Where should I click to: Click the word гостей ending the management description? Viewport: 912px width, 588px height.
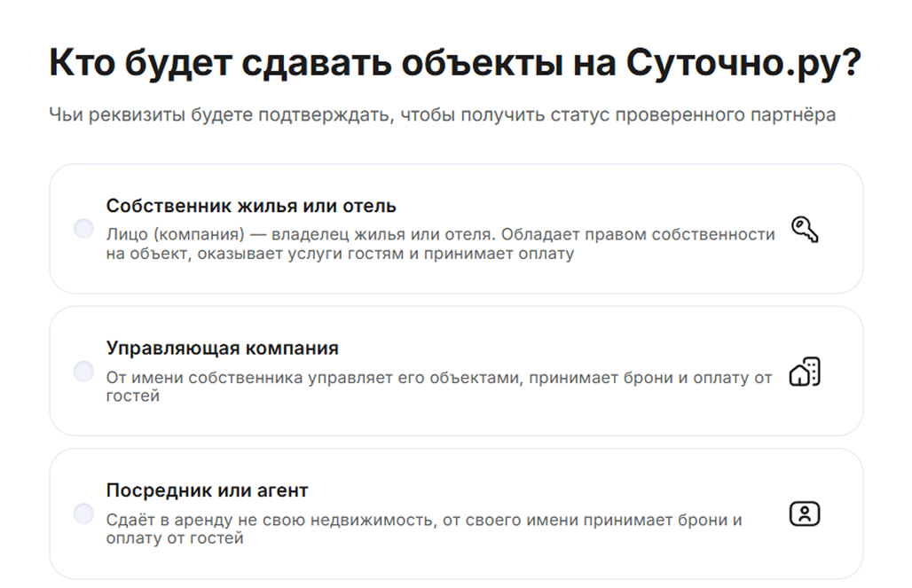tap(133, 396)
